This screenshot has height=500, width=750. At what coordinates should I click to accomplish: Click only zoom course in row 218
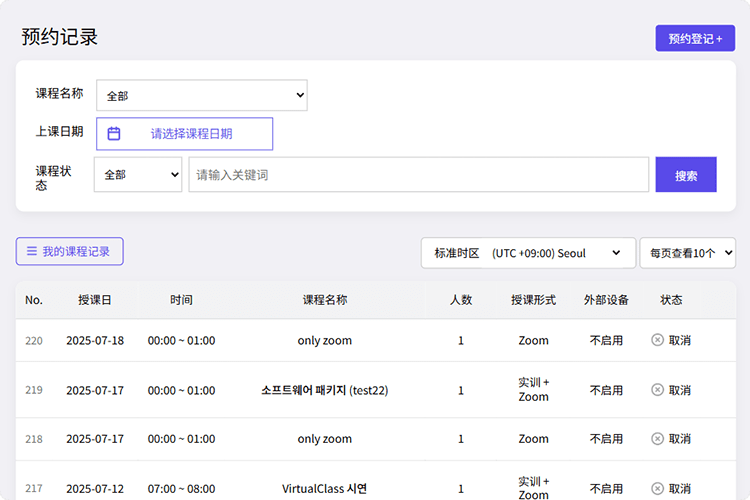[x=325, y=439]
